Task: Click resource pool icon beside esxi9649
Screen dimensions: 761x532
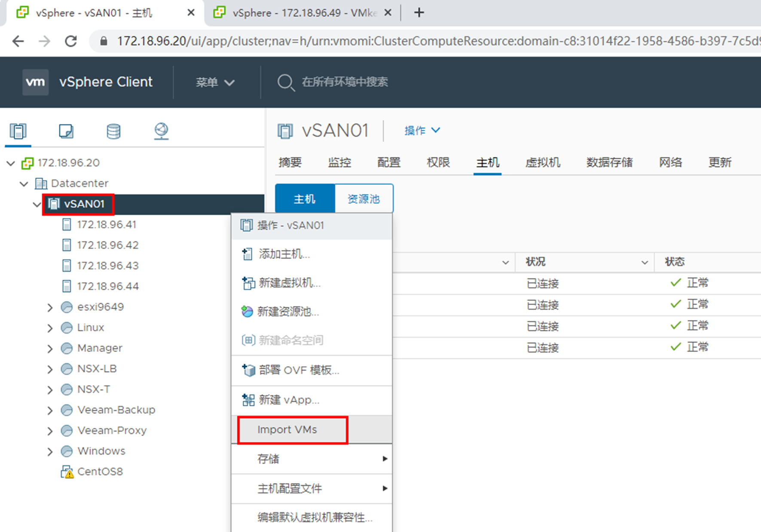Action: (x=67, y=307)
